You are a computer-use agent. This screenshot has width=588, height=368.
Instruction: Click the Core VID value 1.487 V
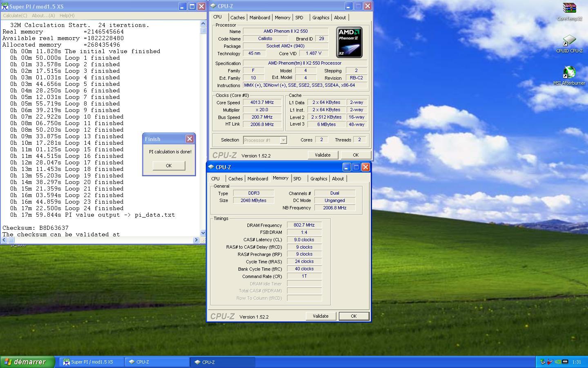314,53
